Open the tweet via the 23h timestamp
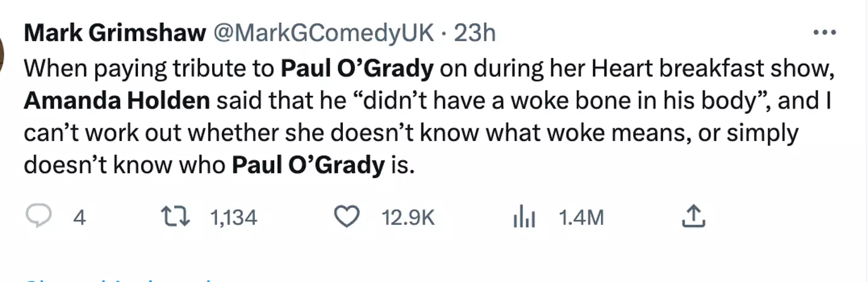The height and width of the screenshot is (282, 868). (475, 34)
